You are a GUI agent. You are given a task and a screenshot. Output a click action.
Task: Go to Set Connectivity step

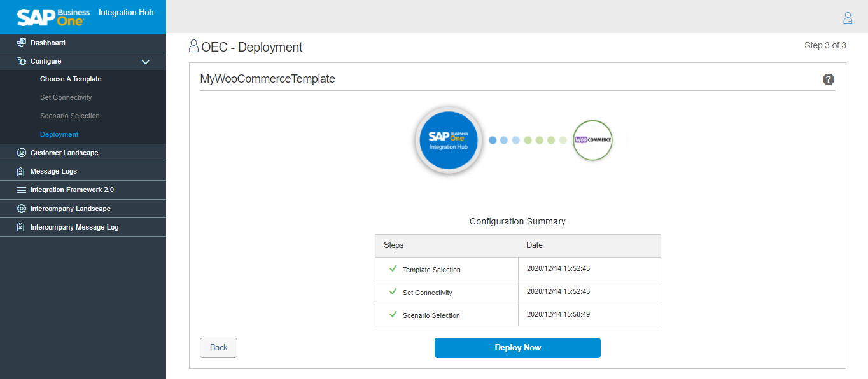tap(66, 98)
